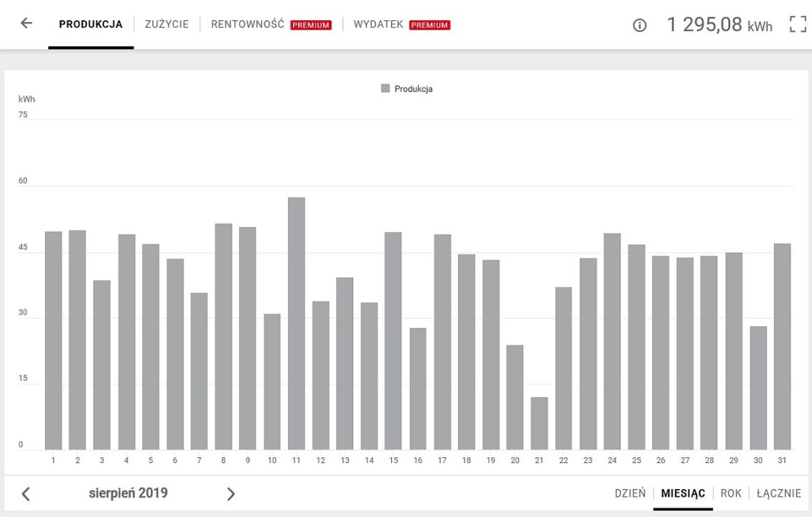The width and height of the screenshot is (812, 517).
Task: Click the y-axis value 75
Action: coord(23,114)
